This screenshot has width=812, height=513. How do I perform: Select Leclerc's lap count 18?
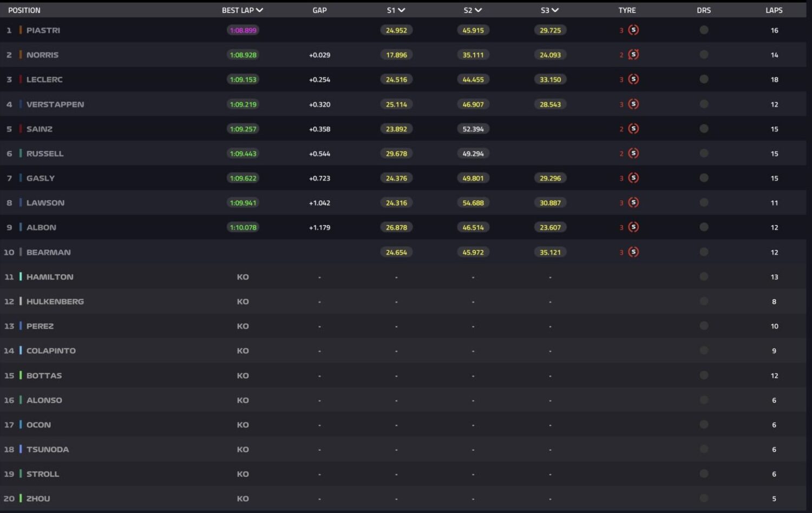coord(774,80)
